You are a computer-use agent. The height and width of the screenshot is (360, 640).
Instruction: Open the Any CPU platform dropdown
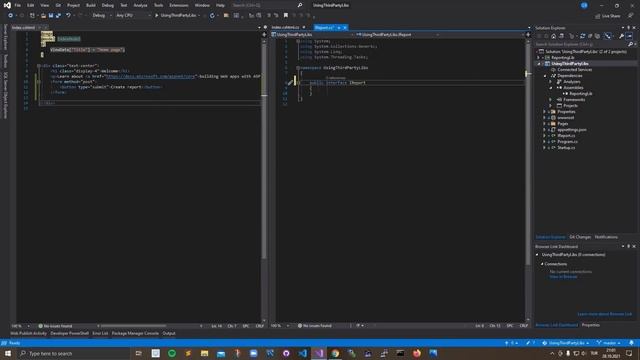pyautogui.click(x=133, y=16)
